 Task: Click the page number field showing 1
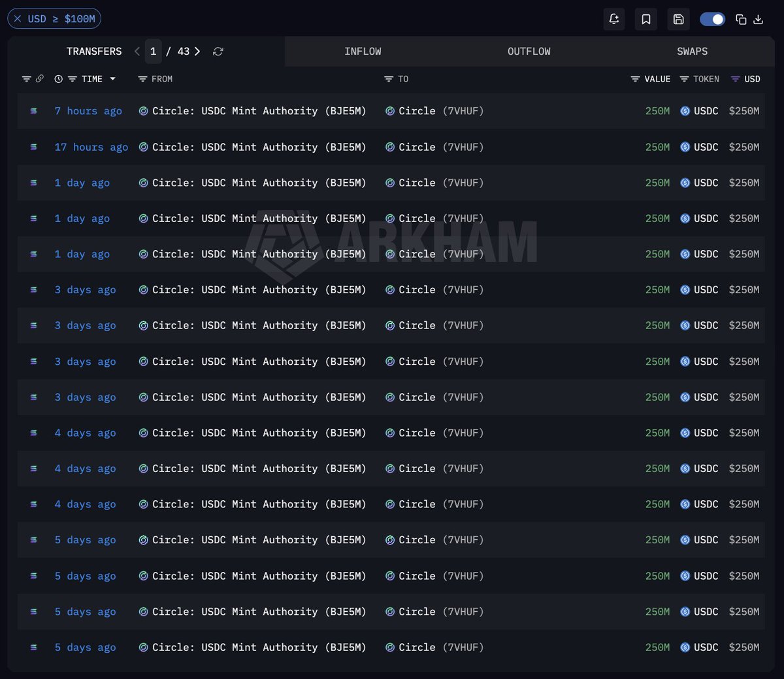[154, 51]
